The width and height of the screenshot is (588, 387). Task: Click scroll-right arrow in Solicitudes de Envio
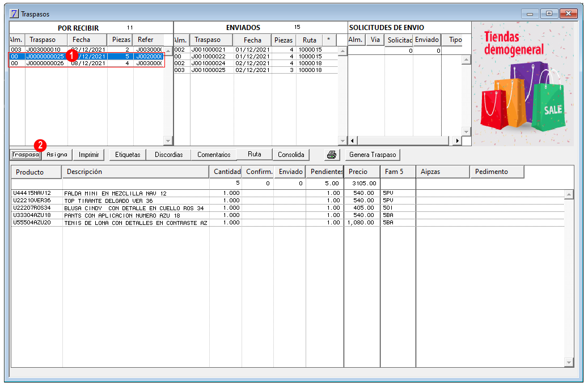(x=457, y=141)
